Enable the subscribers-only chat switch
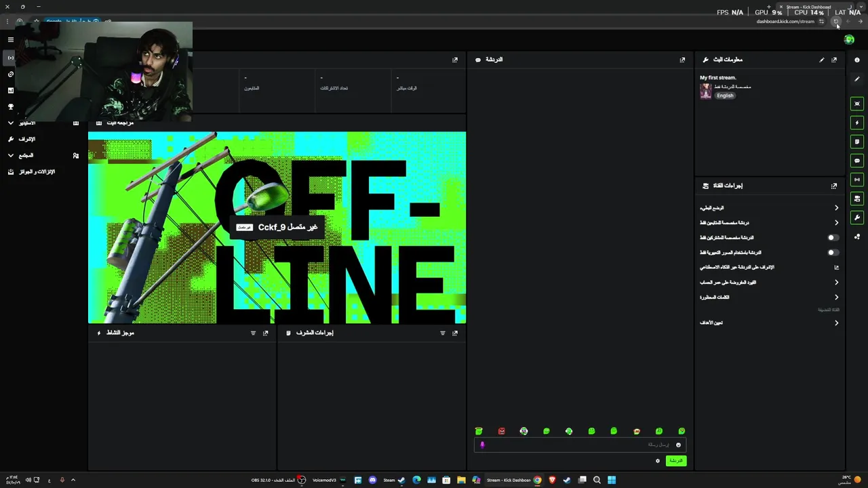This screenshot has width=868, height=488. [x=833, y=238]
